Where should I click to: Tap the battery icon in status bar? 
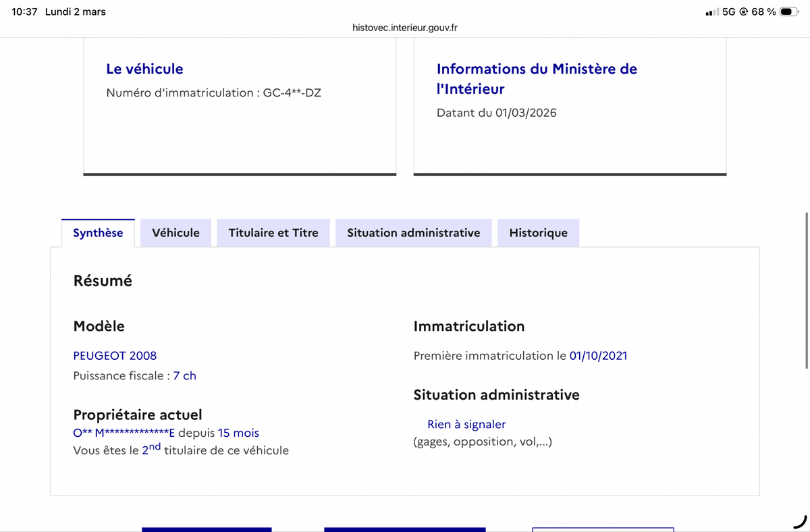789,11
